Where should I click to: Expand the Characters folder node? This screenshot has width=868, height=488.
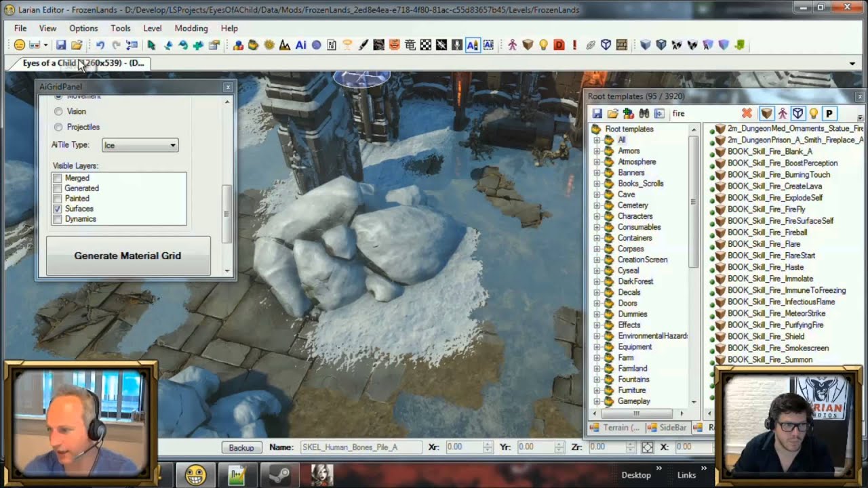[597, 216]
